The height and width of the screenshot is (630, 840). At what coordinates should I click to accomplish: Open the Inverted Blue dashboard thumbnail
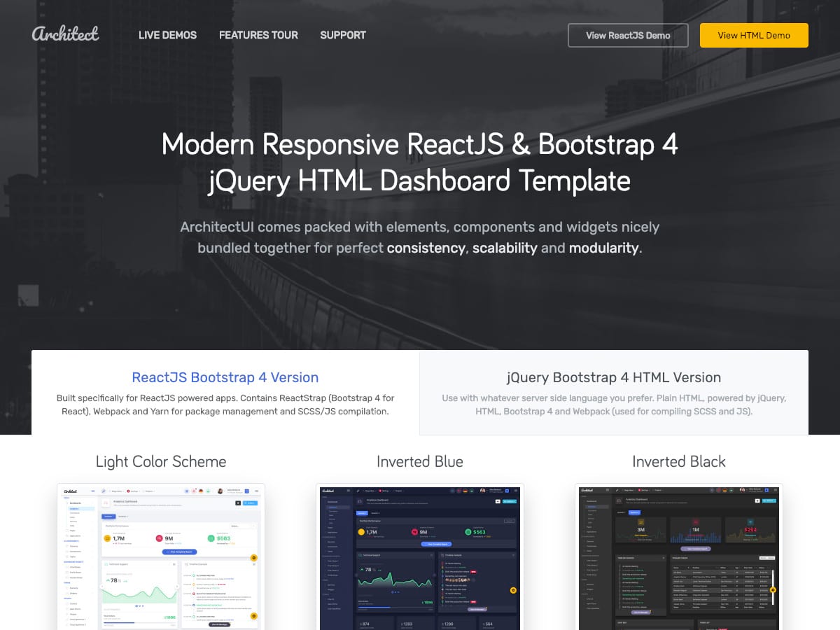(x=420, y=556)
